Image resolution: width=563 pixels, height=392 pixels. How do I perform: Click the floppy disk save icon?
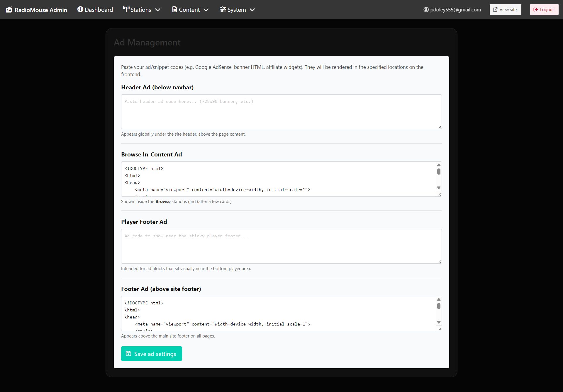point(128,354)
